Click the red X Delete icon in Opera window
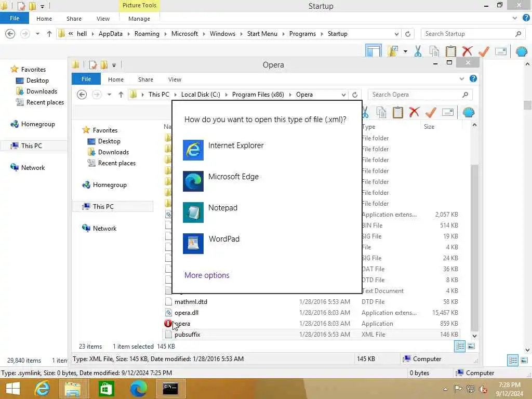This screenshot has width=532, height=399. pyautogui.click(x=414, y=112)
